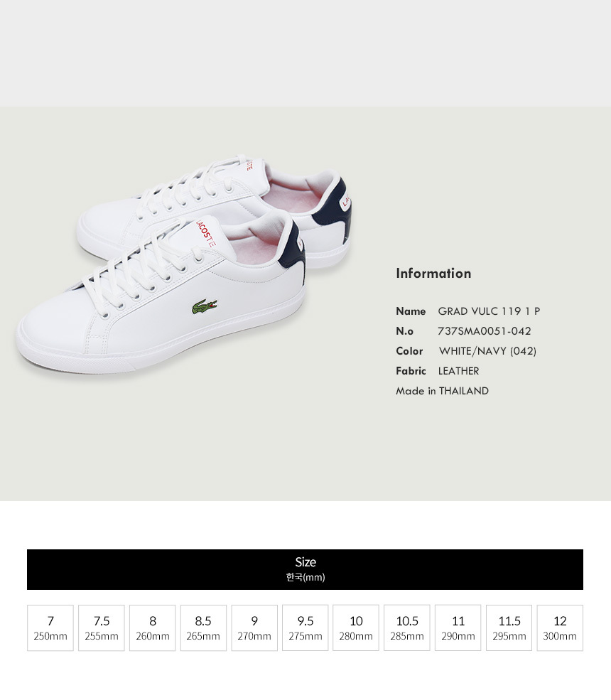The height and width of the screenshot is (700, 611).
Task: Click the product name GRAD VULC 119 1 P
Action: click(489, 311)
